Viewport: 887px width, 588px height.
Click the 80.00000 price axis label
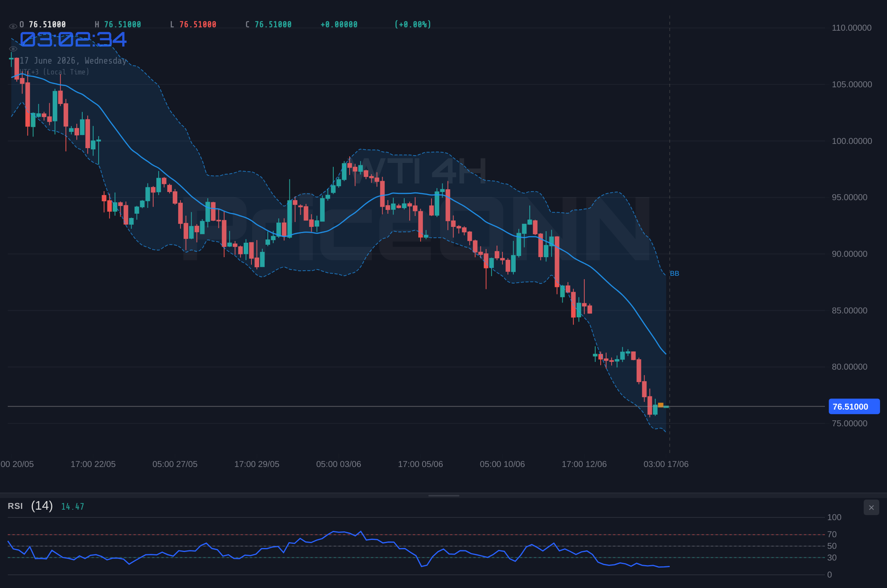(x=849, y=367)
